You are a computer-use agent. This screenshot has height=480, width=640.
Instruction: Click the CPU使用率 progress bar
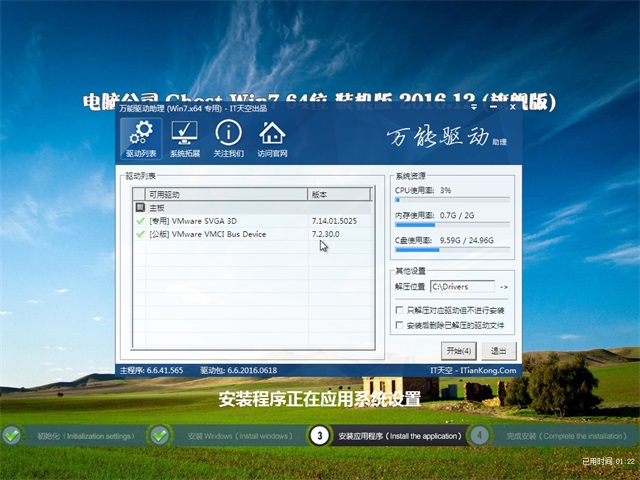(452, 200)
